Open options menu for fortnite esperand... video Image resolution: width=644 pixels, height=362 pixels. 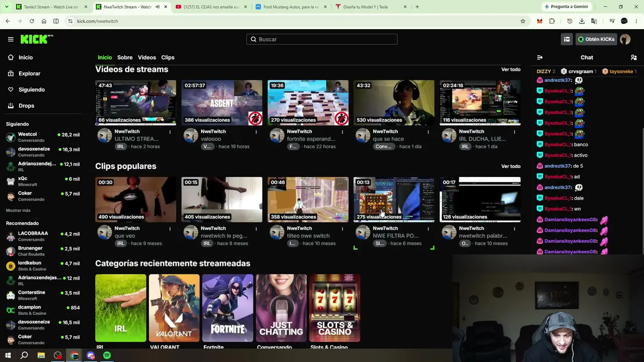pyautogui.click(x=342, y=132)
